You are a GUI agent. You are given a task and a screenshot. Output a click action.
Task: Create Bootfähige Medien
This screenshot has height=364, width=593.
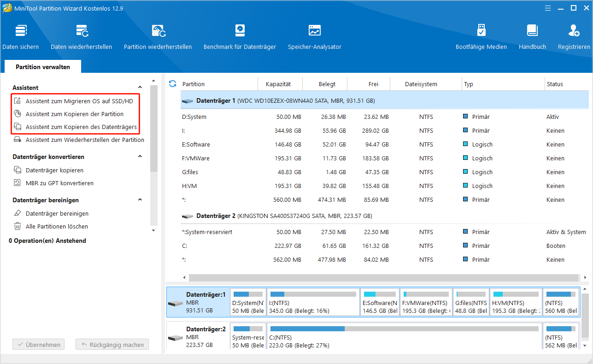481,37
